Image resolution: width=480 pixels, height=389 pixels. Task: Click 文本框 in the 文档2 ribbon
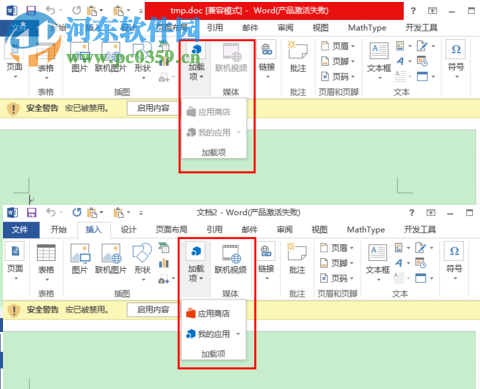[x=378, y=262]
